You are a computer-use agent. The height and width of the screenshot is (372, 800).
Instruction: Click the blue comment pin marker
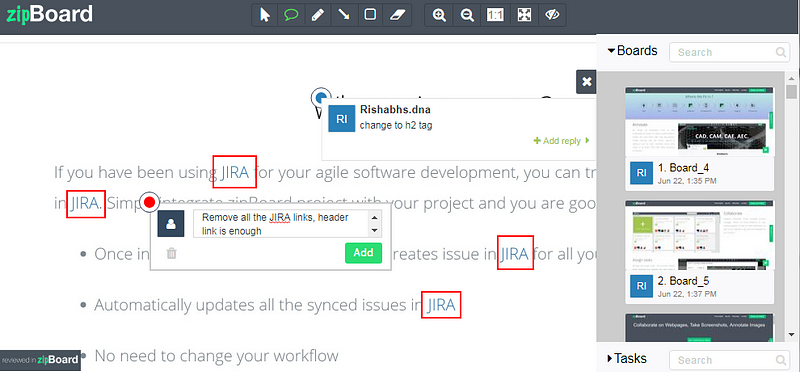tap(321, 97)
